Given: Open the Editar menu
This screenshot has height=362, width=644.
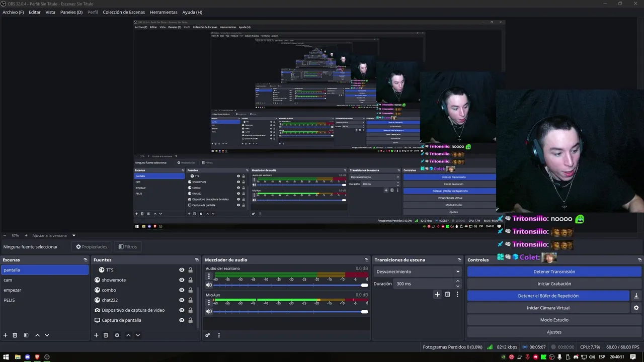Looking at the screenshot, I should point(35,12).
